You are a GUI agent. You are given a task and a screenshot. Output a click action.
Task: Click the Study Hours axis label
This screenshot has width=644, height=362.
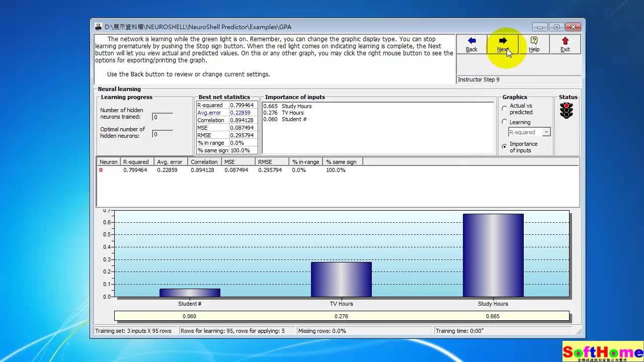click(x=493, y=304)
